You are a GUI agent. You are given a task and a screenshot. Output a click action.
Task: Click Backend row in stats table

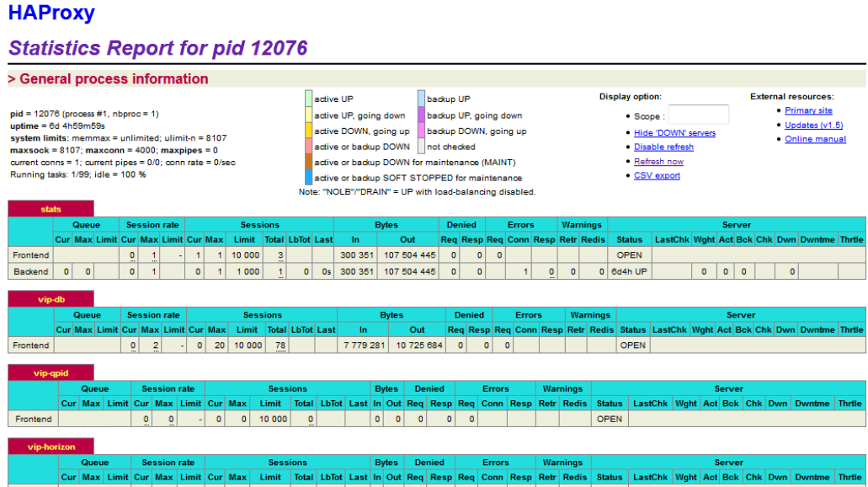click(437, 271)
